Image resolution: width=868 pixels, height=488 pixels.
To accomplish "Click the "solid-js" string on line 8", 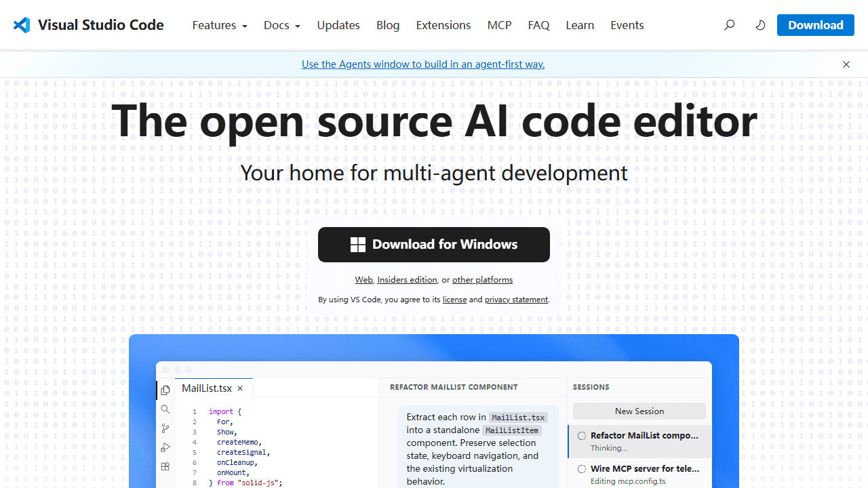I will (x=259, y=483).
